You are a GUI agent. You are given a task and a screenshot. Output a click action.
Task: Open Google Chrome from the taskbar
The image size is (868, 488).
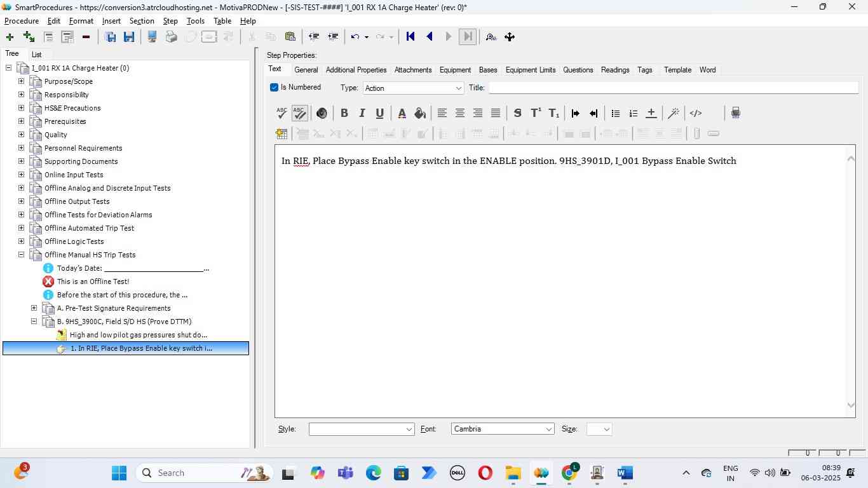569,473
